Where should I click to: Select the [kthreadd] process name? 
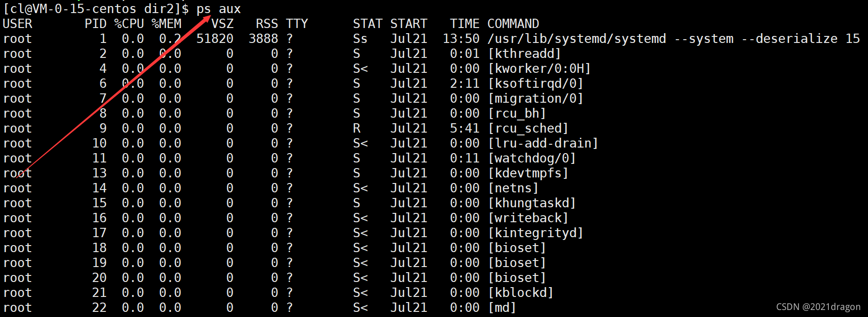(x=524, y=54)
